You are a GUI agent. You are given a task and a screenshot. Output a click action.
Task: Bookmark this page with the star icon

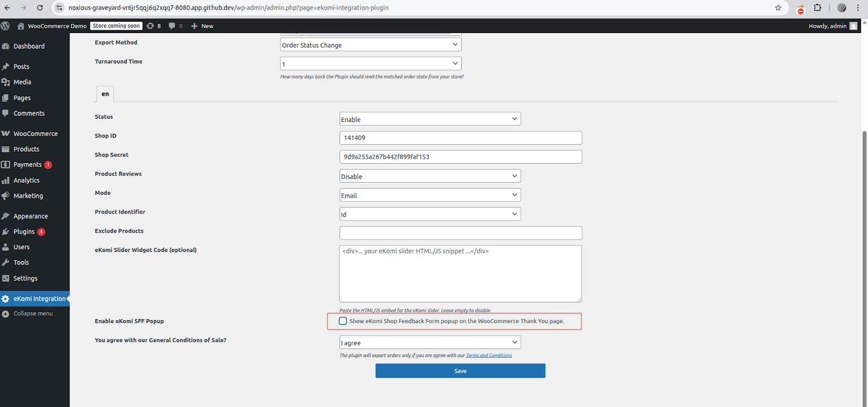point(778,8)
